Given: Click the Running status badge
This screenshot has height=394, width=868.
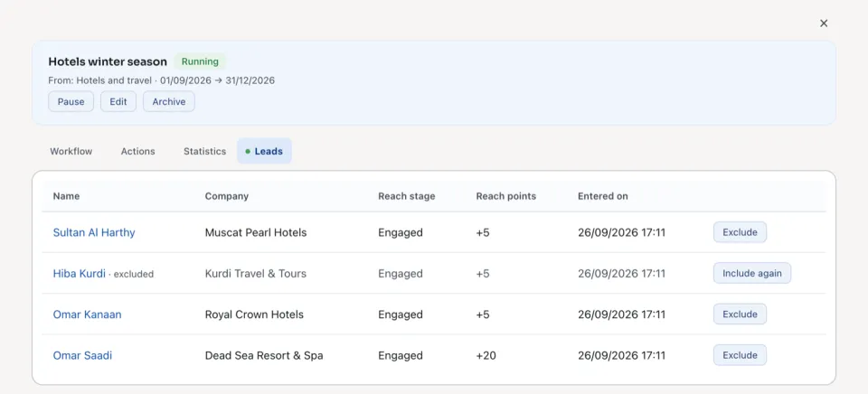Looking at the screenshot, I should tap(200, 61).
